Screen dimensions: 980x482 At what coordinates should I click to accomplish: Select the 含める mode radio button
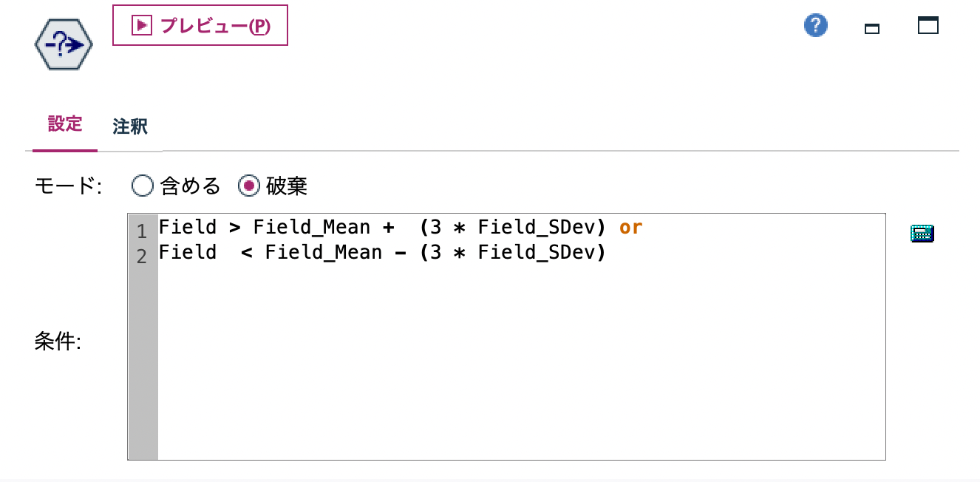coord(142,186)
